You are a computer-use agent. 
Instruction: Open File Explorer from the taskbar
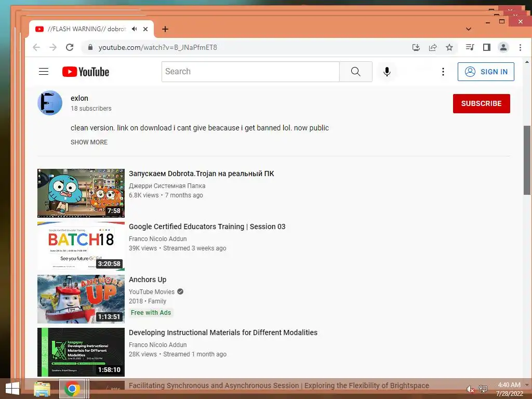[42, 389]
